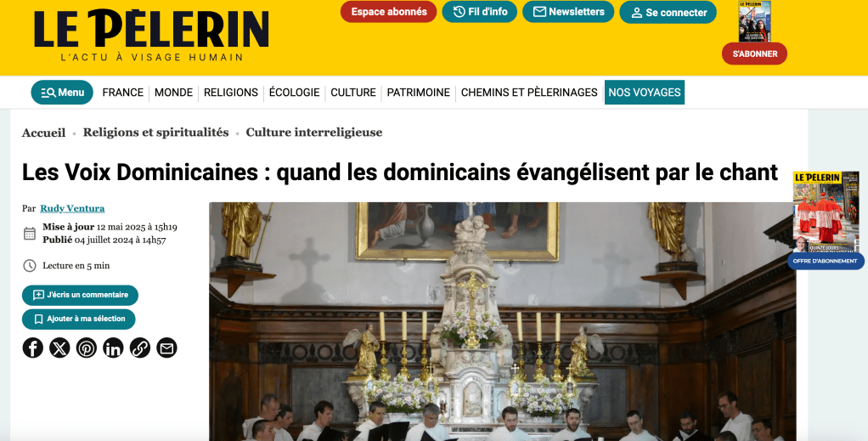Share article by email icon
Image resolution: width=868 pixels, height=441 pixels.
pos(166,348)
